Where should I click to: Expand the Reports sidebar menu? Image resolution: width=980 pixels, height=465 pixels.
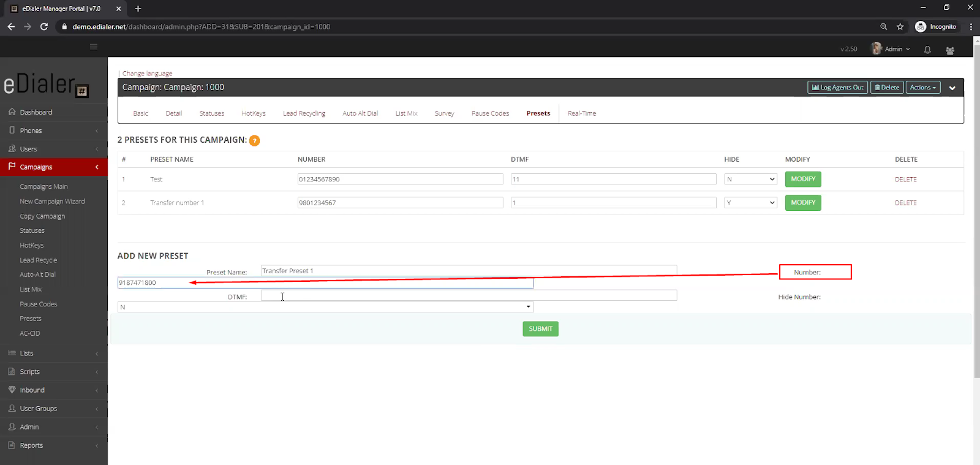click(x=54, y=445)
